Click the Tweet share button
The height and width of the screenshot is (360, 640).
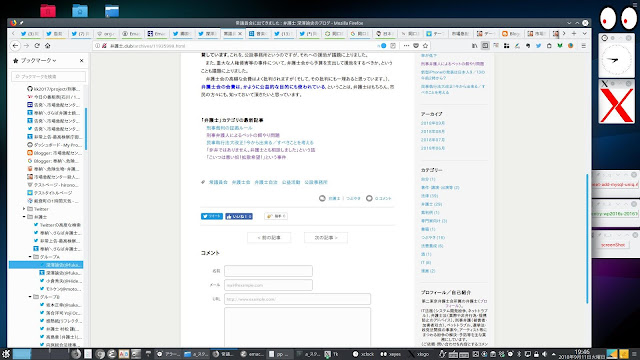coord(212,216)
